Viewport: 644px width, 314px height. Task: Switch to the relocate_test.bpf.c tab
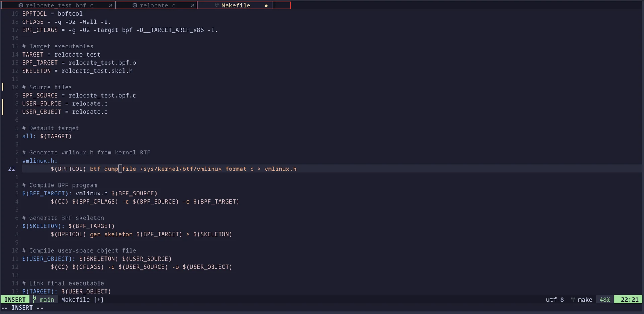pyautogui.click(x=59, y=5)
